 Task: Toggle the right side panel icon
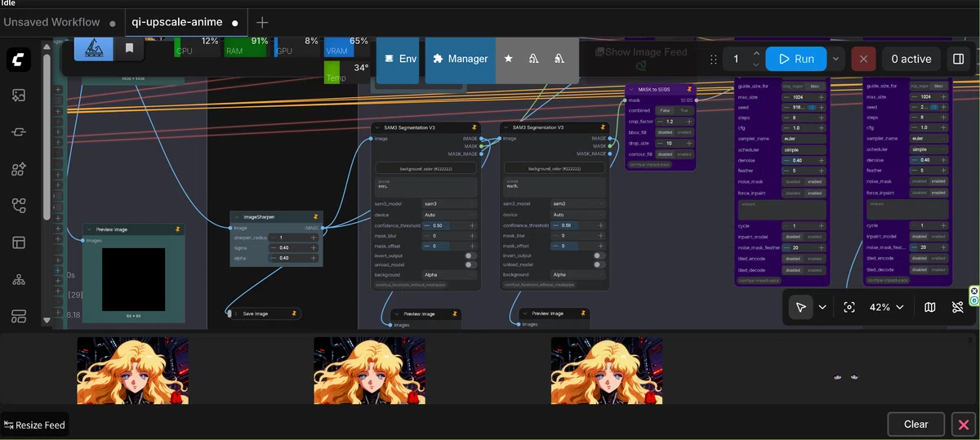coord(959,59)
